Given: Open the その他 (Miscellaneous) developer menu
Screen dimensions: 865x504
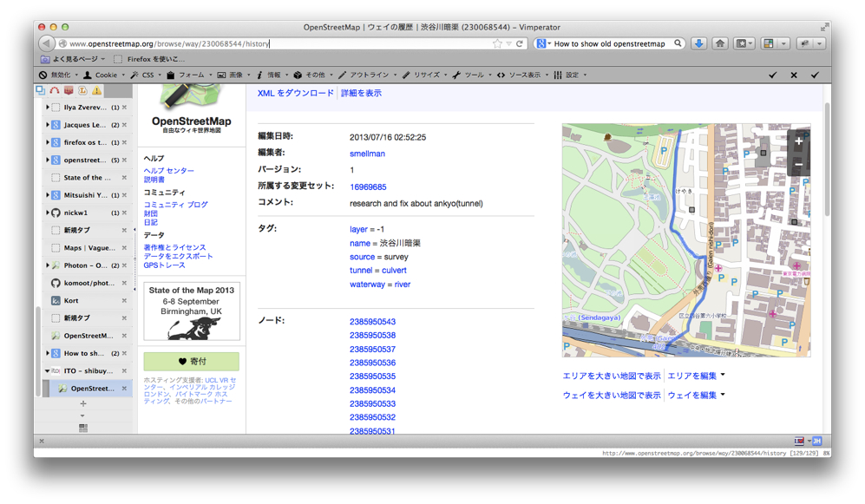Looking at the screenshot, I should pyautogui.click(x=312, y=75).
